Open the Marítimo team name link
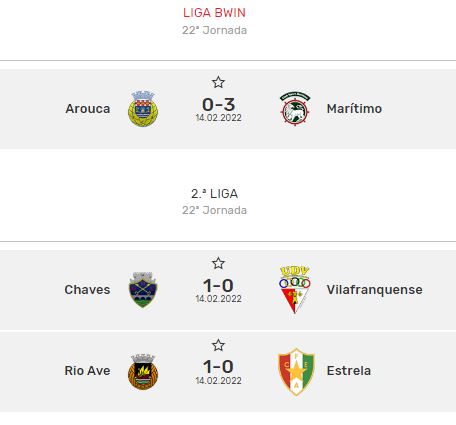Image resolution: width=456 pixels, height=425 pixels. coord(354,109)
